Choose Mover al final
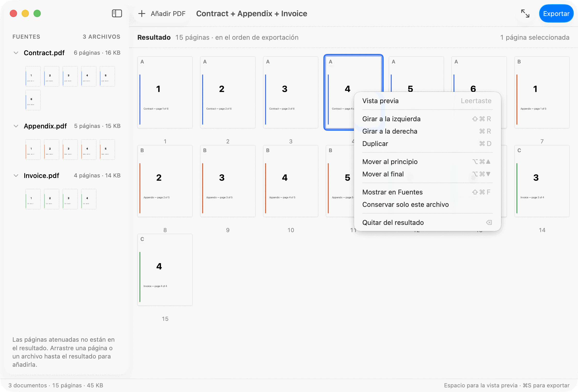The height and width of the screenshot is (392, 578). tap(427, 174)
